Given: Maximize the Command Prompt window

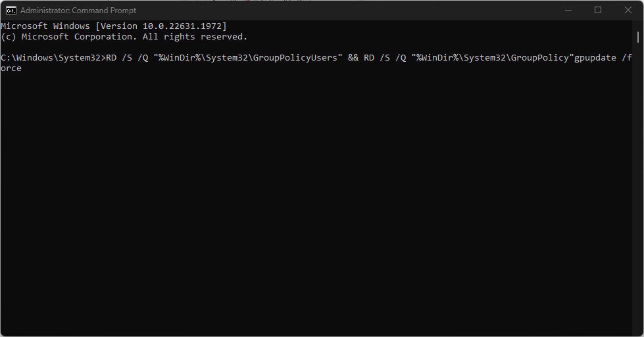Looking at the screenshot, I should (598, 11).
